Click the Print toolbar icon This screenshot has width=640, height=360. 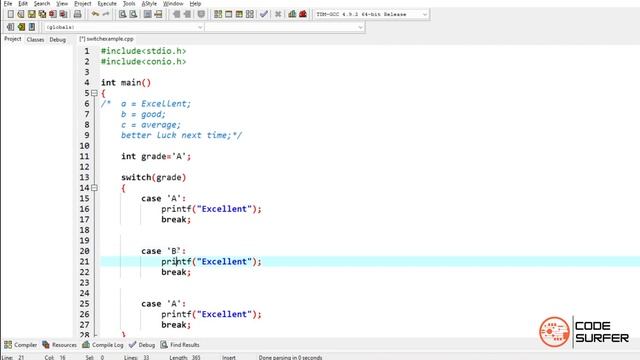(x=77, y=14)
